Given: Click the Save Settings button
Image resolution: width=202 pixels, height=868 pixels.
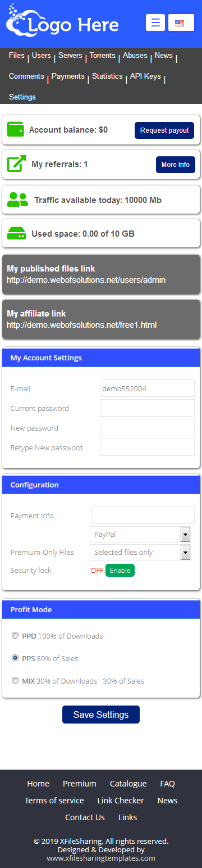Looking at the screenshot, I should pyautogui.click(x=101, y=715).
